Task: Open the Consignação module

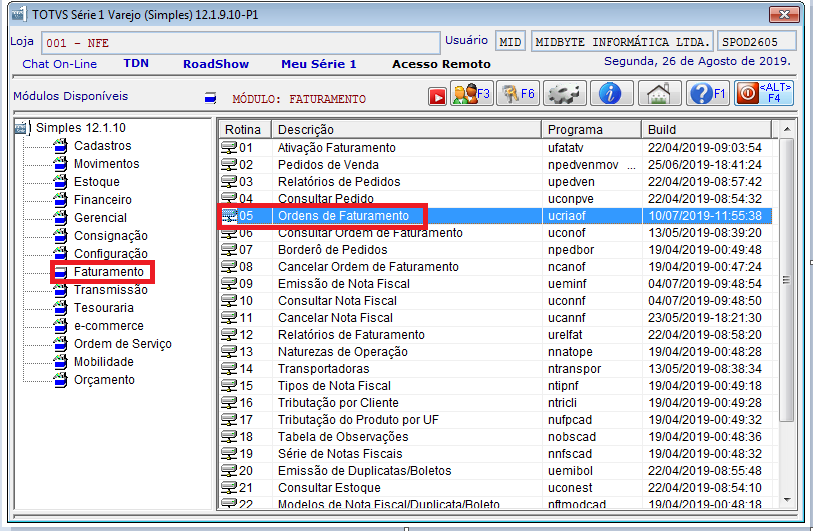Action: (110, 236)
